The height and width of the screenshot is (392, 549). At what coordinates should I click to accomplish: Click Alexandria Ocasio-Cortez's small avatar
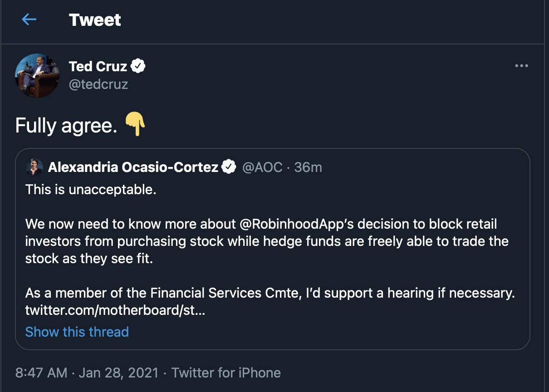34,167
